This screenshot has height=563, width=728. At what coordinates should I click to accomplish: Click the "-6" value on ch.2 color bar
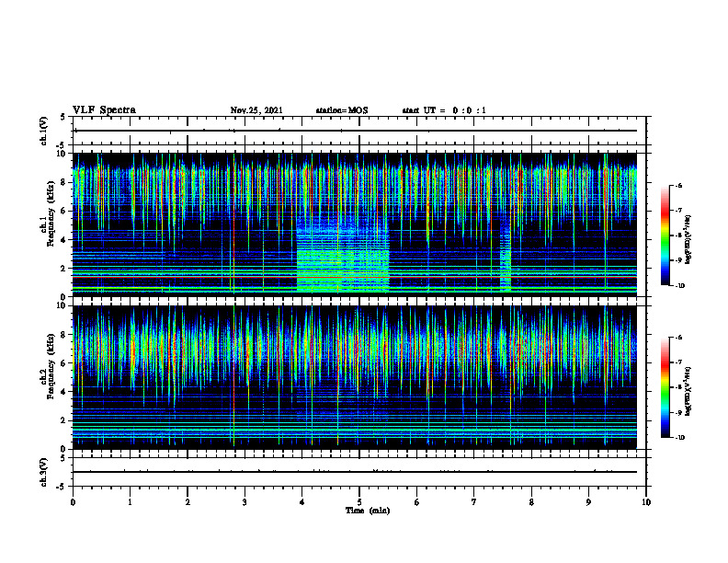679,338
